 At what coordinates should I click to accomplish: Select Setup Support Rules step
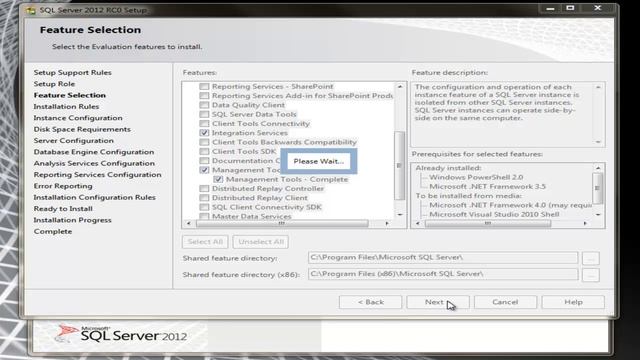click(73, 73)
